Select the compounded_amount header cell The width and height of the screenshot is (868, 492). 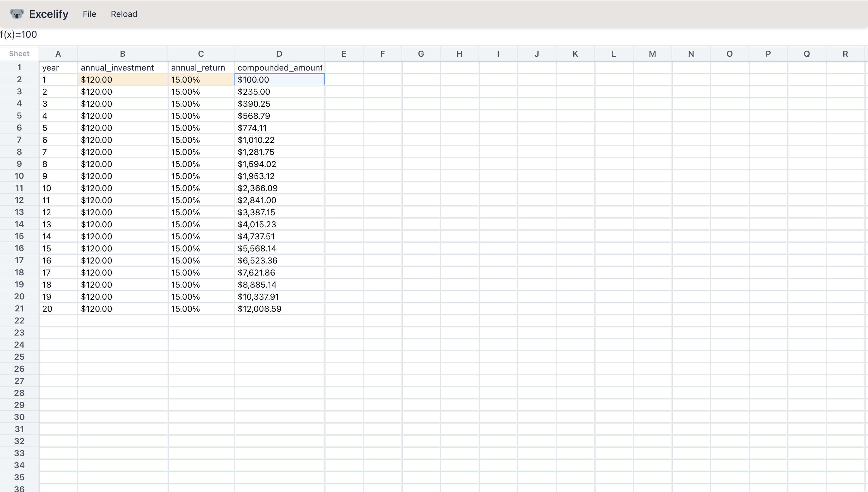(x=279, y=68)
